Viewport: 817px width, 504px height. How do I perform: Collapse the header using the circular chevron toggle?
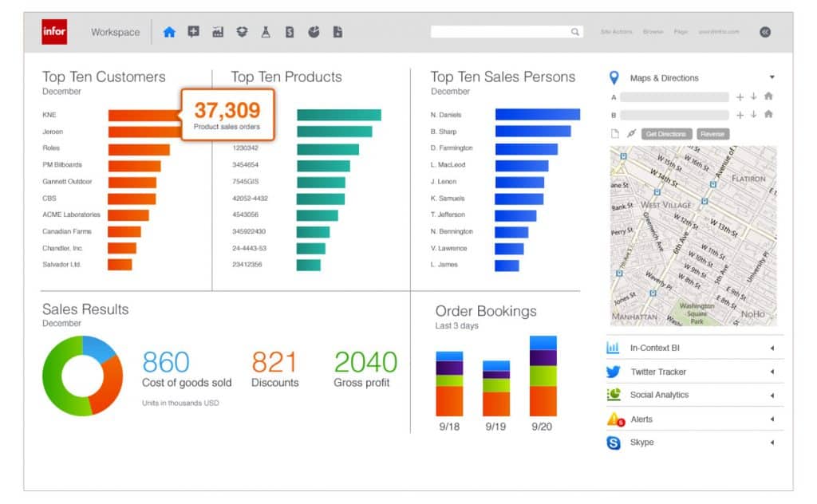[765, 32]
